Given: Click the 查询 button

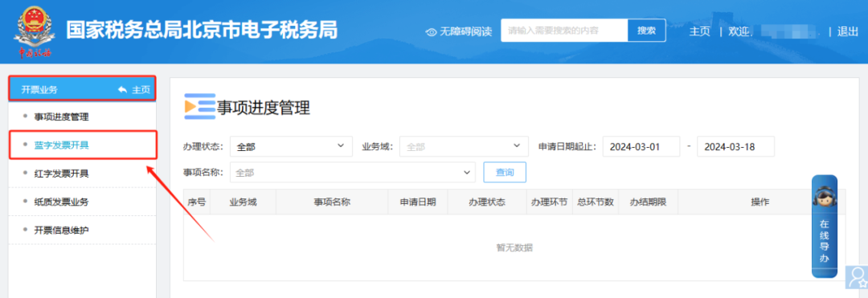Looking at the screenshot, I should 505,173.
